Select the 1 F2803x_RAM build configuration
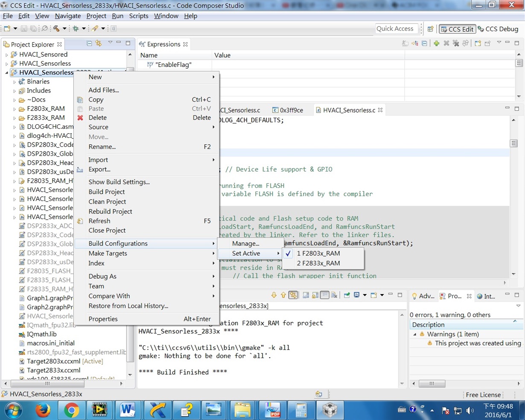The height and width of the screenshot is (420, 525). click(318, 253)
